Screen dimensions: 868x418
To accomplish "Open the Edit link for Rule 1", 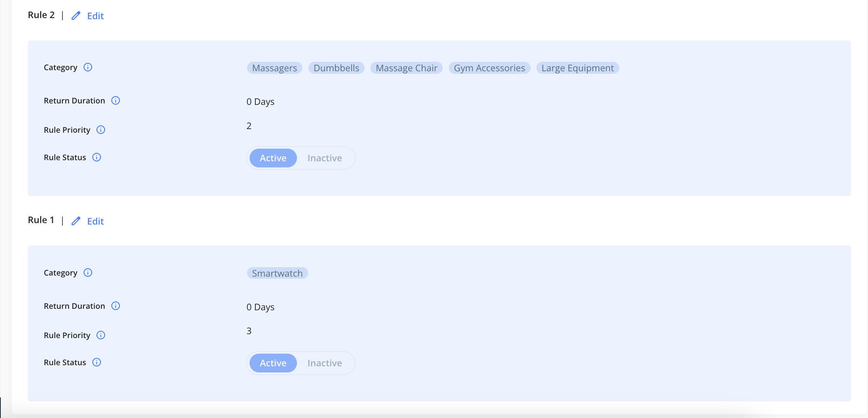I will pos(95,221).
